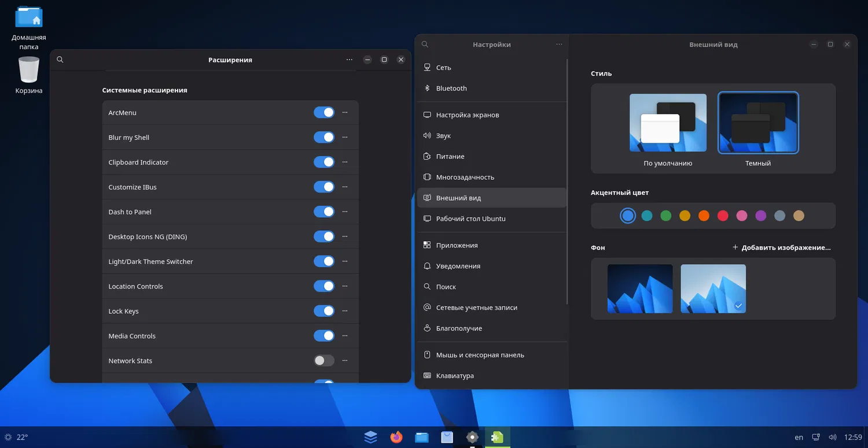Select the dark blue wallpaper thumbnail
The image size is (868, 448).
pyautogui.click(x=640, y=288)
